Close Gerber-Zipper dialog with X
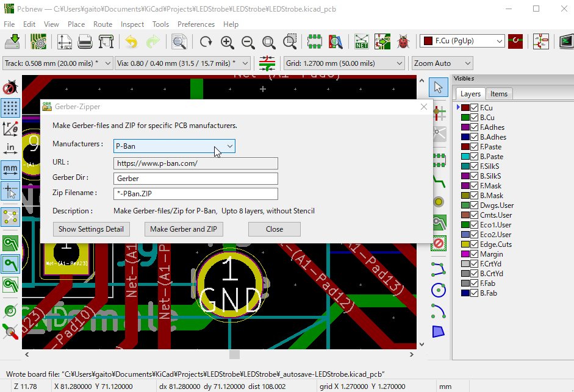The height and width of the screenshot is (392, 574). click(x=423, y=107)
